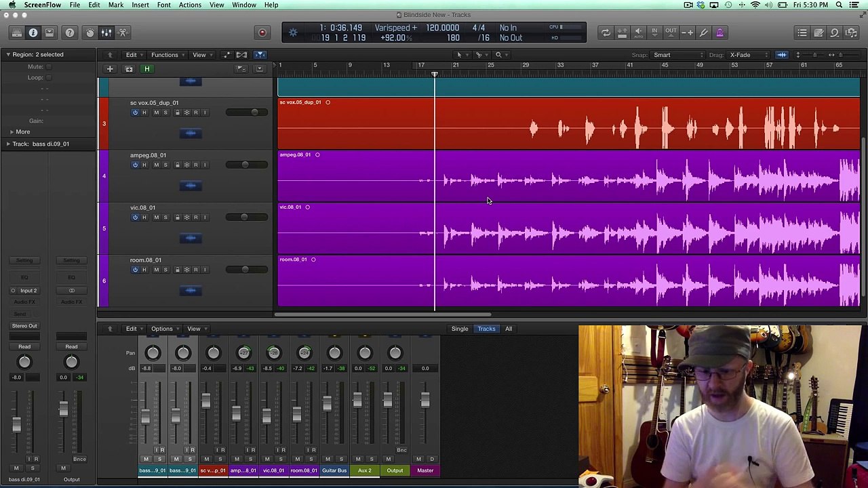Click the Output channel Bnc button
The image size is (868, 488).
tap(401, 450)
